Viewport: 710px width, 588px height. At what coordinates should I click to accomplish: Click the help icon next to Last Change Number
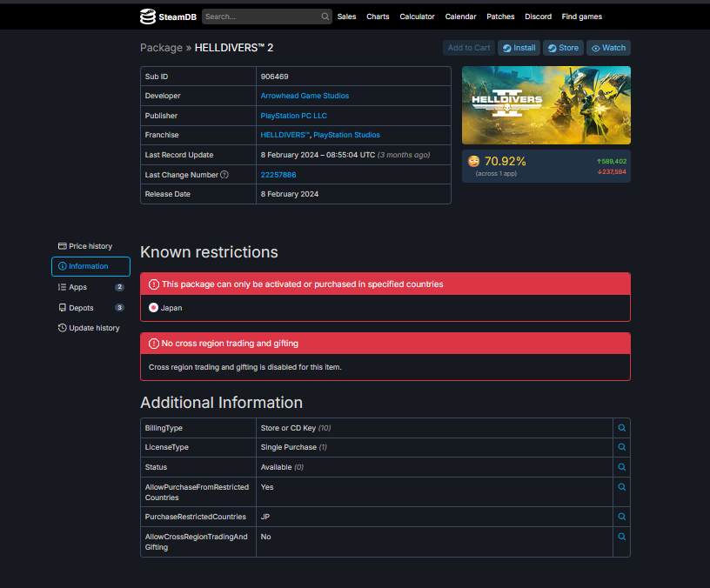click(x=224, y=175)
